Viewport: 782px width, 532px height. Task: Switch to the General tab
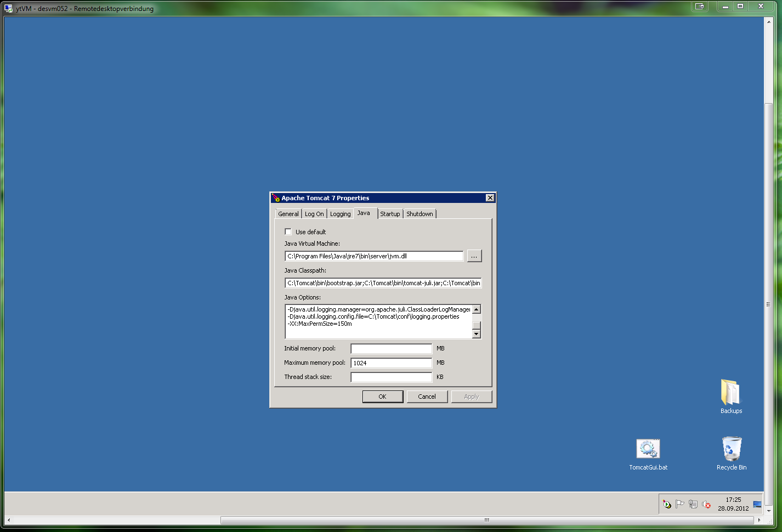click(288, 214)
